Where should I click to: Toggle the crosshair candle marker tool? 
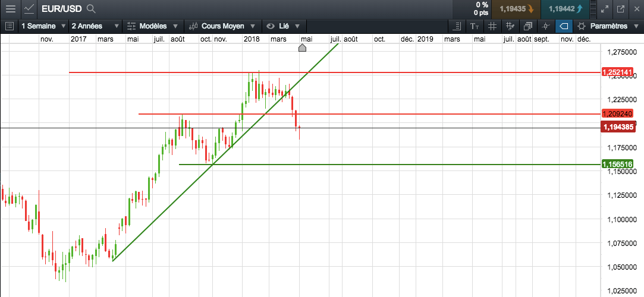[x=545, y=26]
